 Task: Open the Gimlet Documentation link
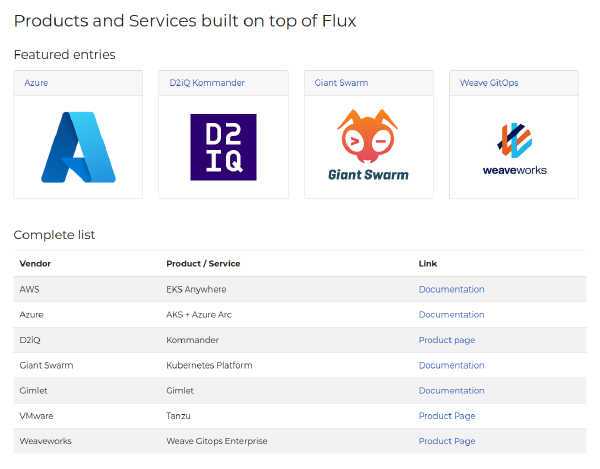[451, 391]
